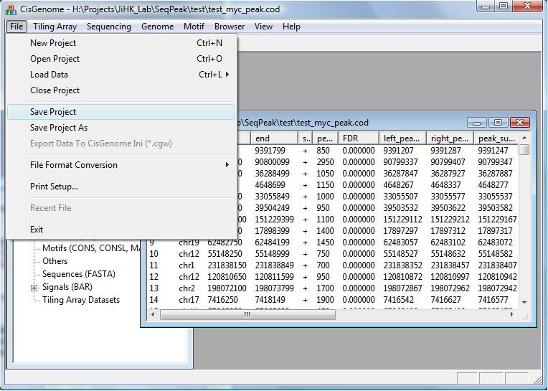This screenshot has height=391, width=548.
Task: Click the 's...' strand column header
Action: click(x=305, y=138)
